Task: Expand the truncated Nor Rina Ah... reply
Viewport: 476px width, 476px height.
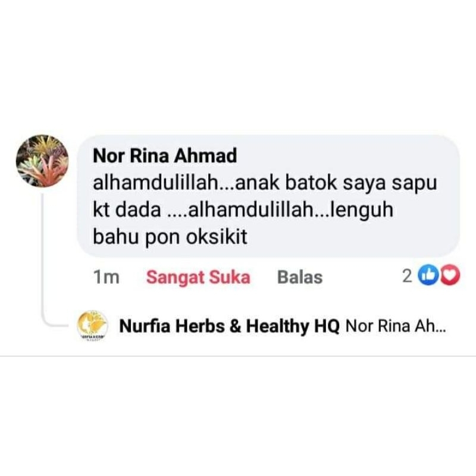Action: click(396, 326)
